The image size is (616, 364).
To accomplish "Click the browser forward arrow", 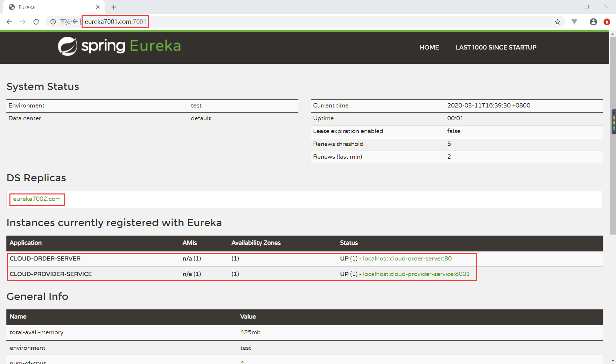I will (23, 22).
